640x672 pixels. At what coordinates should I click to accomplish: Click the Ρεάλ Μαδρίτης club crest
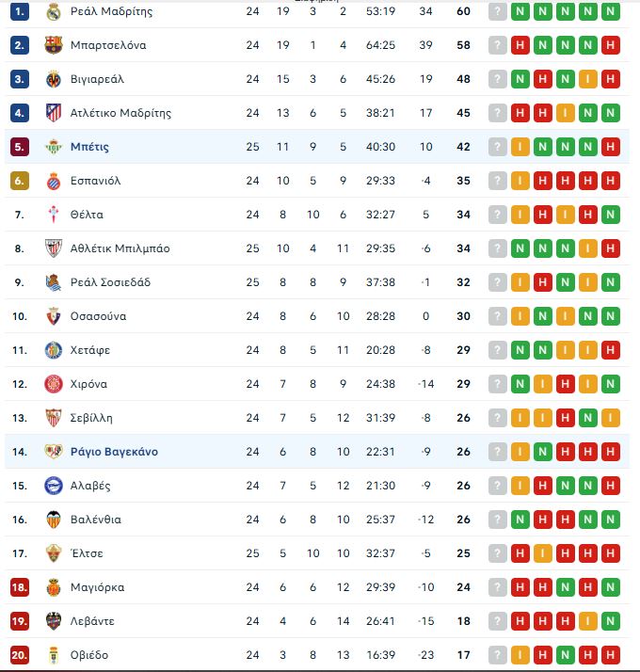pyautogui.click(x=54, y=11)
